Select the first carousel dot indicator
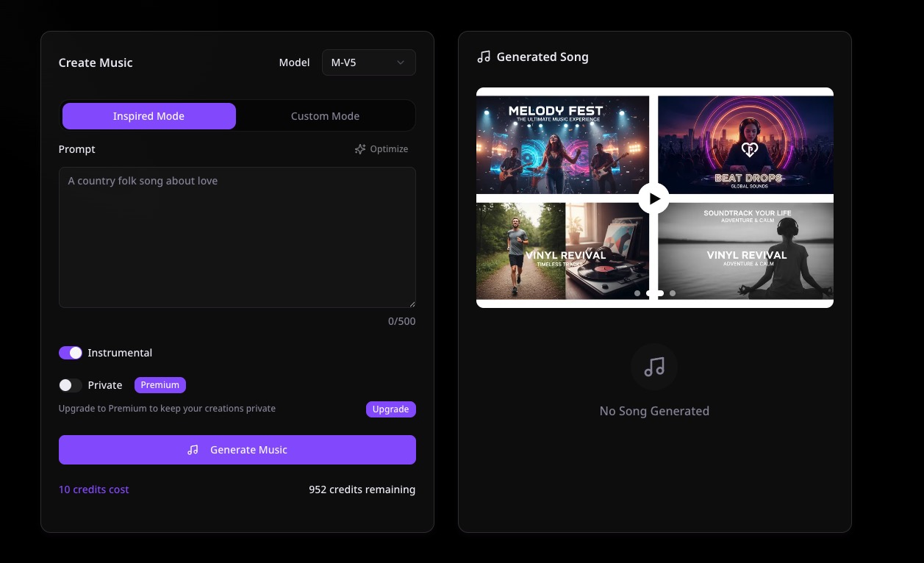 637,293
